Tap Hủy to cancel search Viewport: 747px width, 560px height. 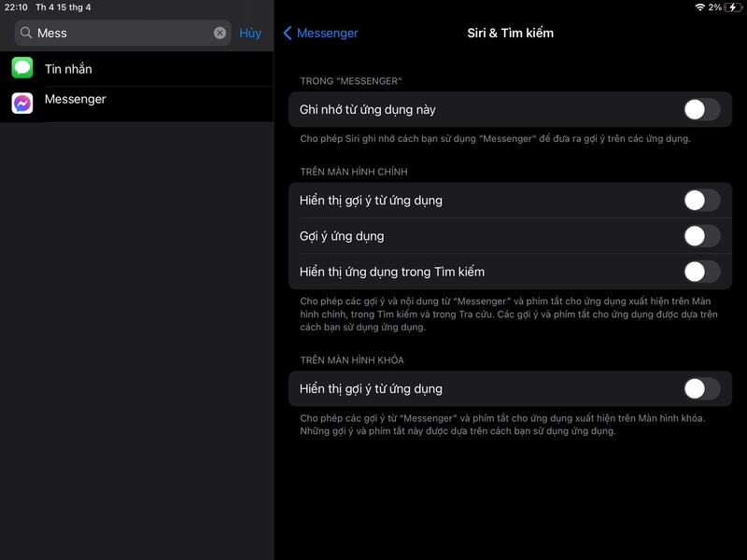250,33
